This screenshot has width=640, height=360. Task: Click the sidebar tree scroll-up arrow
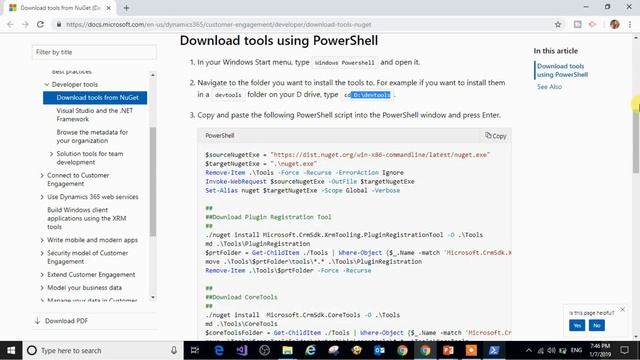153,75
